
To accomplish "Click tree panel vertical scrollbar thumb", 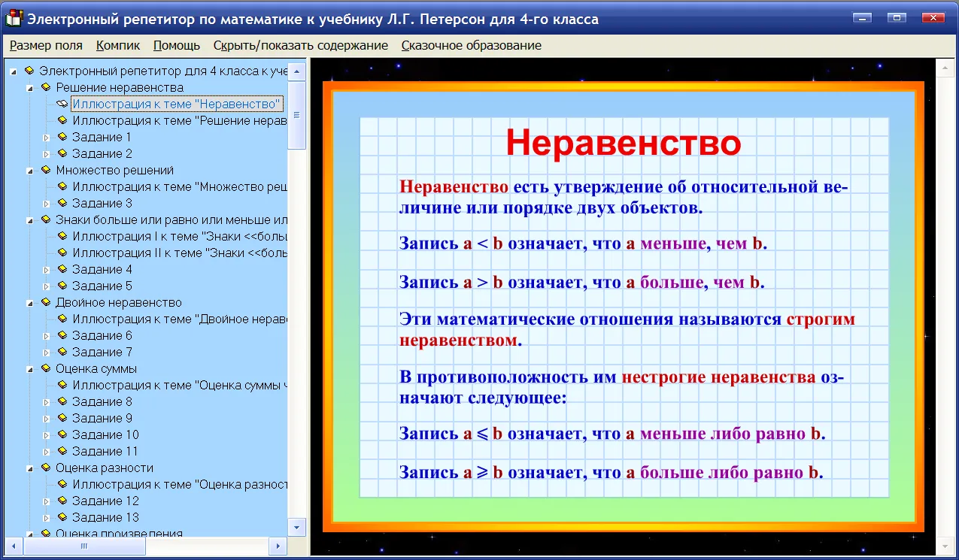I will [297, 115].
